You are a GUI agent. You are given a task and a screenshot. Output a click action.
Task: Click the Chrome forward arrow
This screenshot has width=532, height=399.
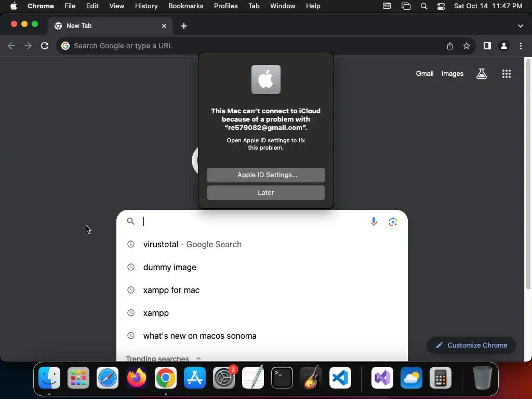pos(28,46)
